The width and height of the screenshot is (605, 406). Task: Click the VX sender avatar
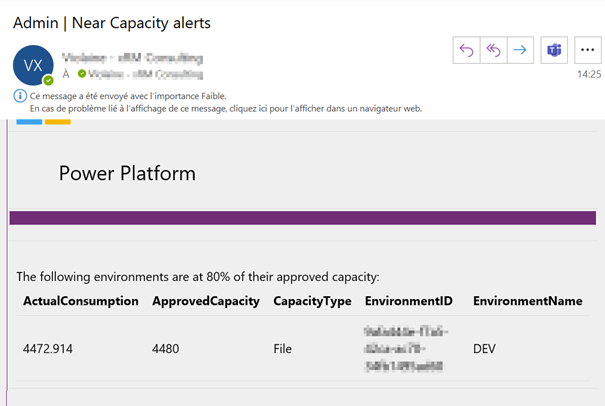coord(33,65)
